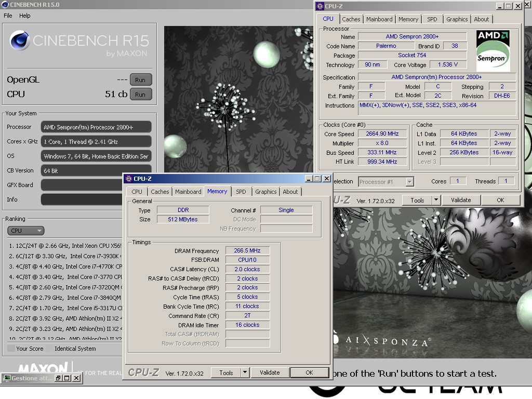This screenshot has width=532, height=399.
Task: Click the Info input field
Action: [82, 199]
